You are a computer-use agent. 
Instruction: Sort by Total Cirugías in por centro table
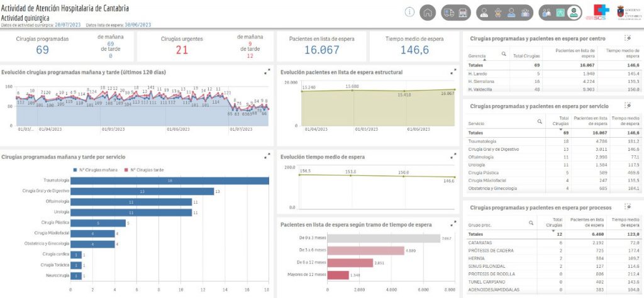click(x=527, y=57)
